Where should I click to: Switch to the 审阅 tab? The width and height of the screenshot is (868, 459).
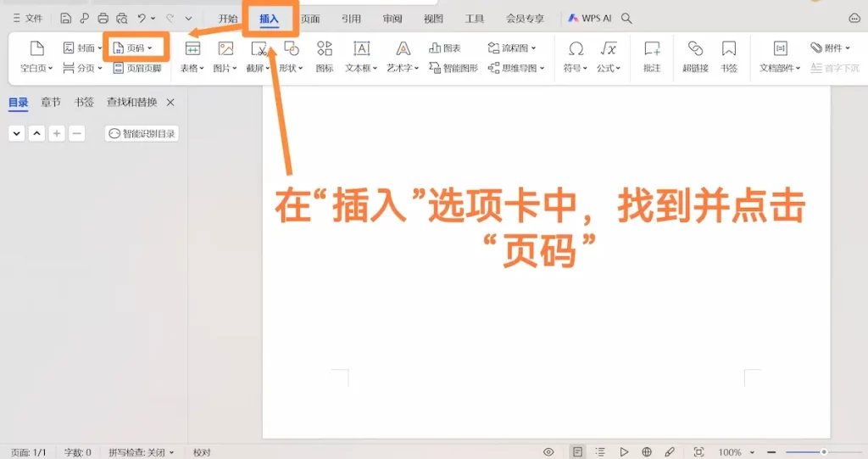coord(392,19)
